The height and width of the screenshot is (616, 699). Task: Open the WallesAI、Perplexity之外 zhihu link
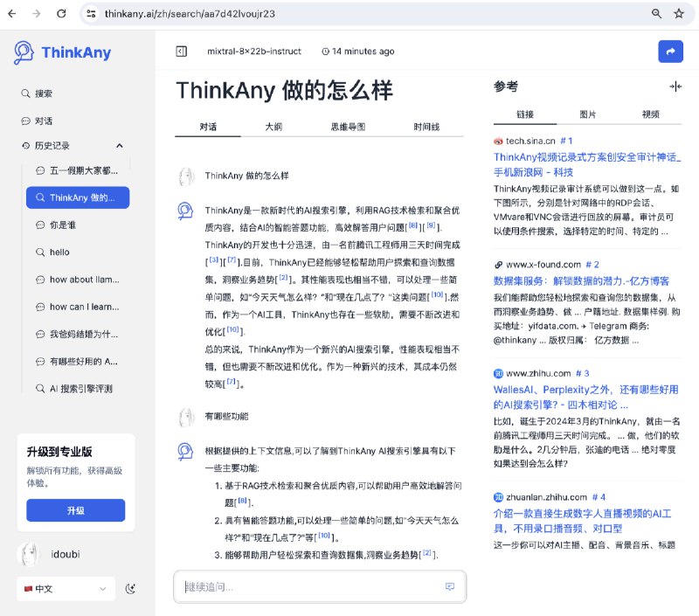[x=585, y=398]
